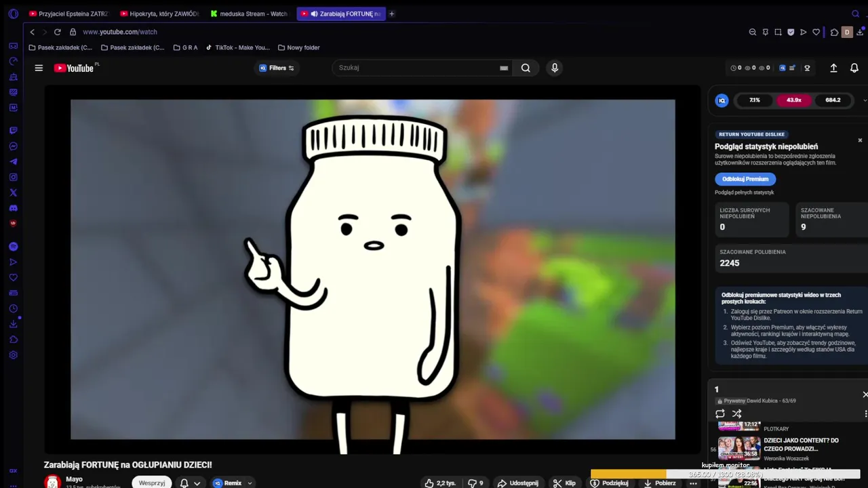Click the pin icon in address bar

tap(766, 32)
